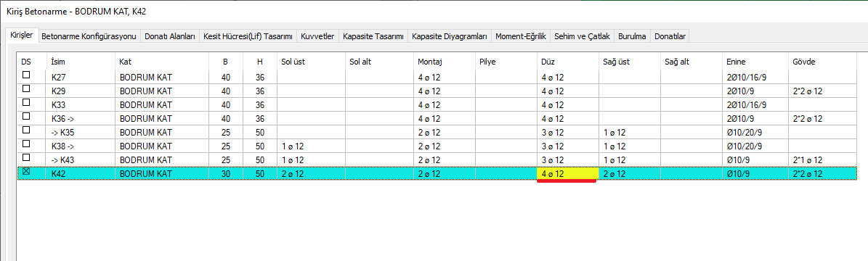Select the K42 beam name cell

81,173
